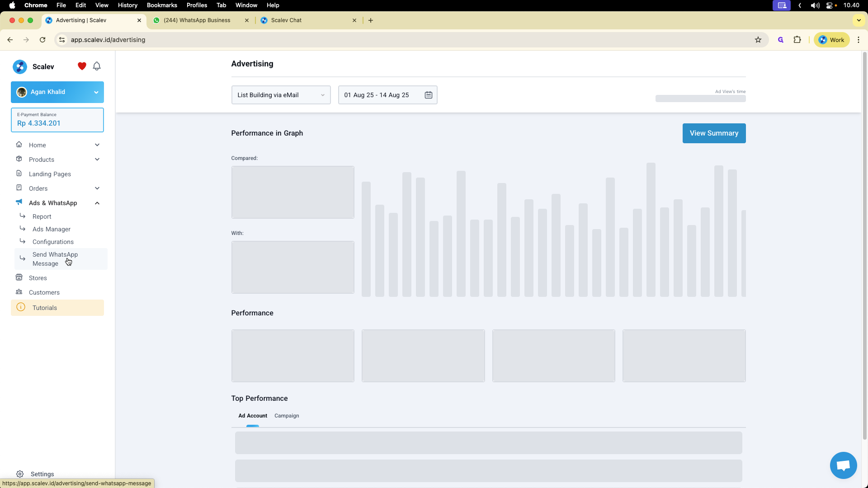Click the red heart icon
Viewport: 868px width, 488px height.
[x=82, y=66]
